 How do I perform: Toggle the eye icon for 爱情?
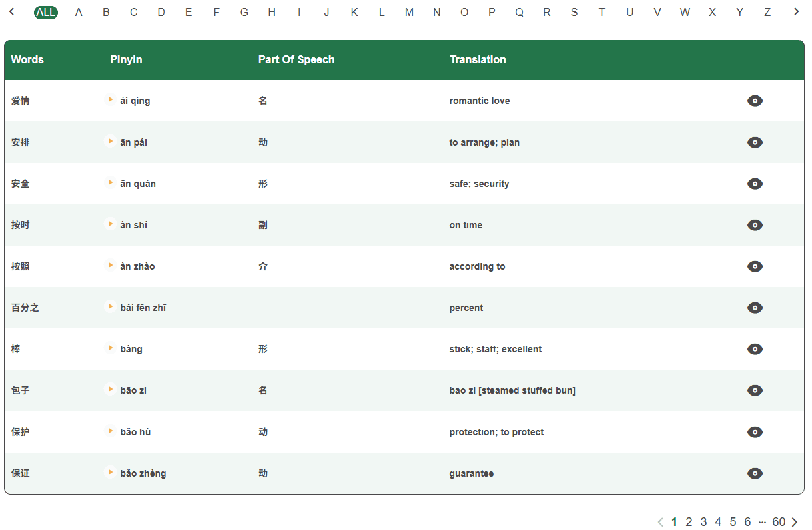(755, 101)
